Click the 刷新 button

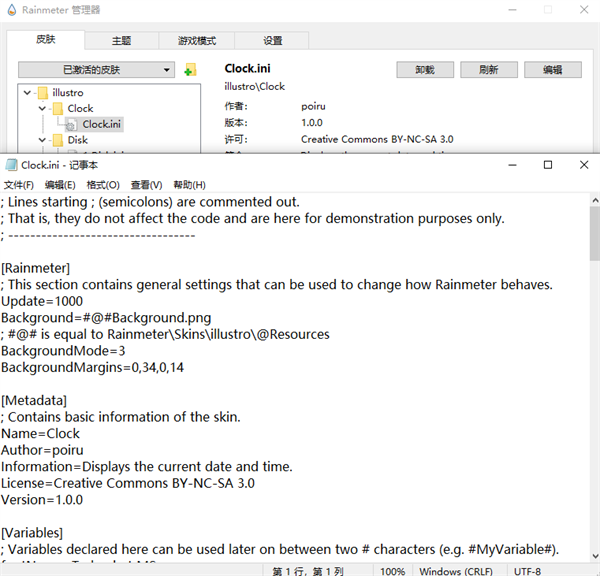pyautogui.click(x=489, y=70)
